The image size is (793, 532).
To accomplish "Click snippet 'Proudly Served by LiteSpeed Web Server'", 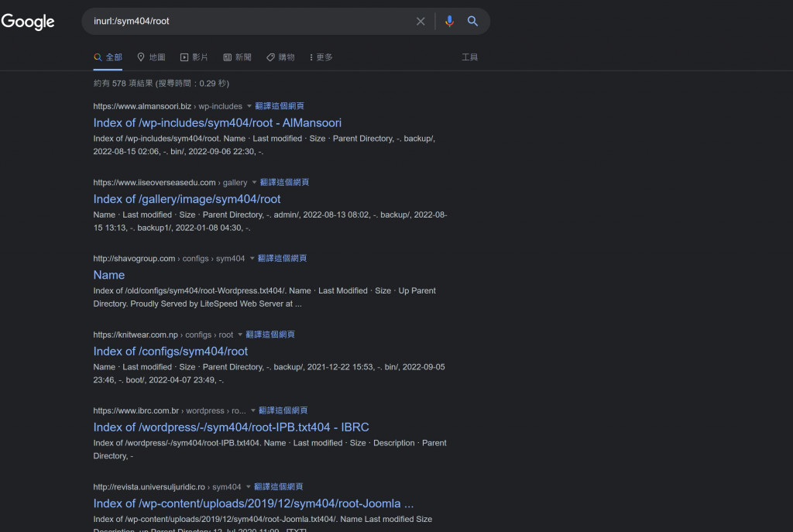I will tap(211, 304).
